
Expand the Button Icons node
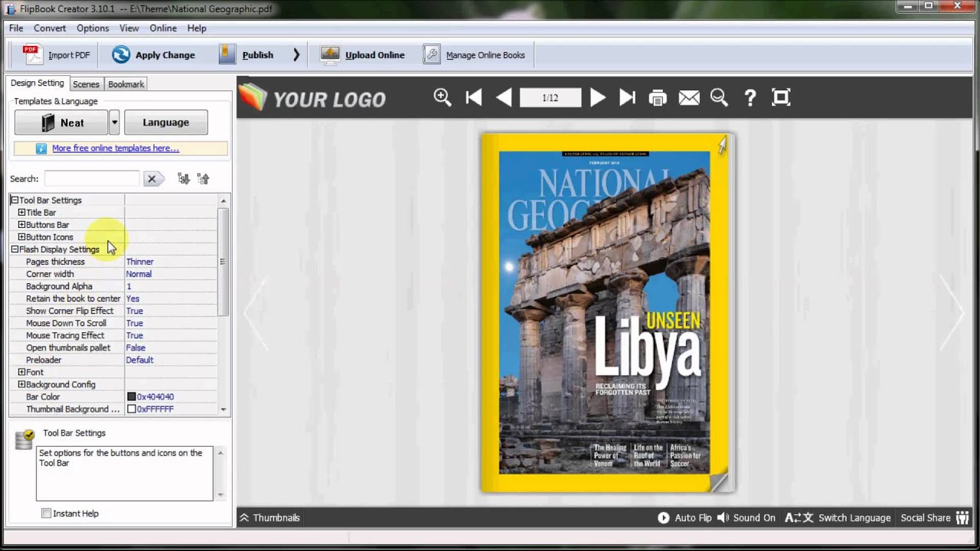21,237
